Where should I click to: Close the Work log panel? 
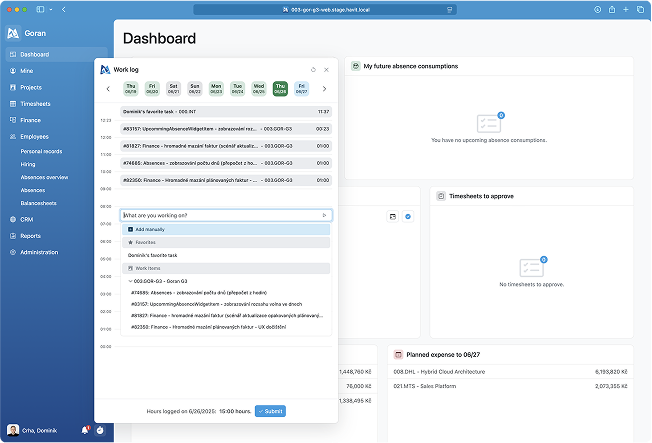click(326, 70)
